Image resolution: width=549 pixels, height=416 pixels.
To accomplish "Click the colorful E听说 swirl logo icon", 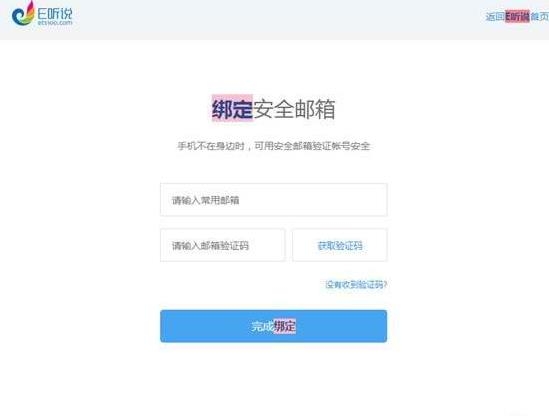I will pyautogui.click(x=23, y=13).
